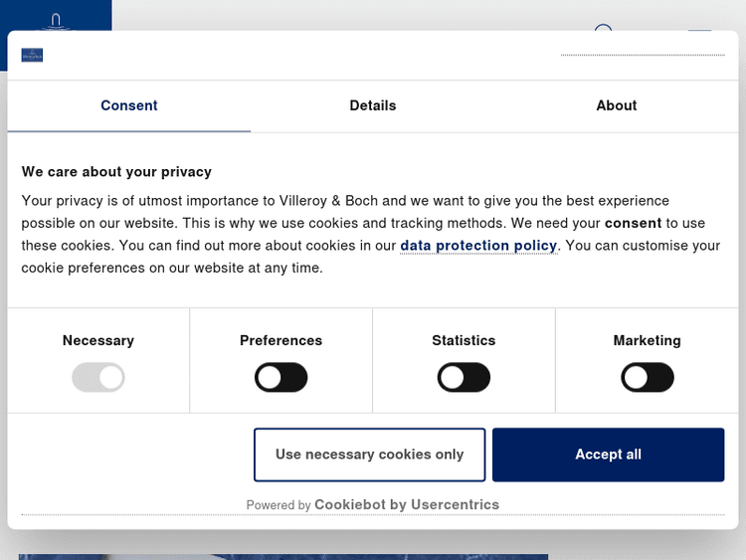The width and height of the screenshot is (746, 560).
Task: Open the Details tab
Action: pyautogui.click(x=373, y=105)
